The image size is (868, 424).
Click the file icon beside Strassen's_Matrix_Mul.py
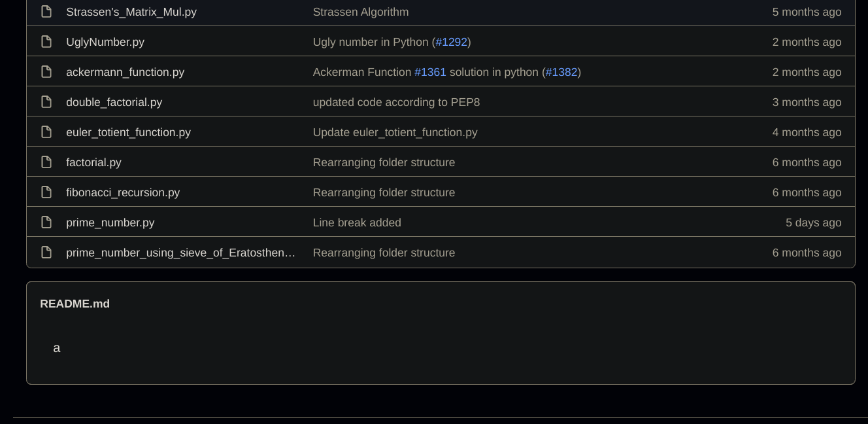pos(46,12)
